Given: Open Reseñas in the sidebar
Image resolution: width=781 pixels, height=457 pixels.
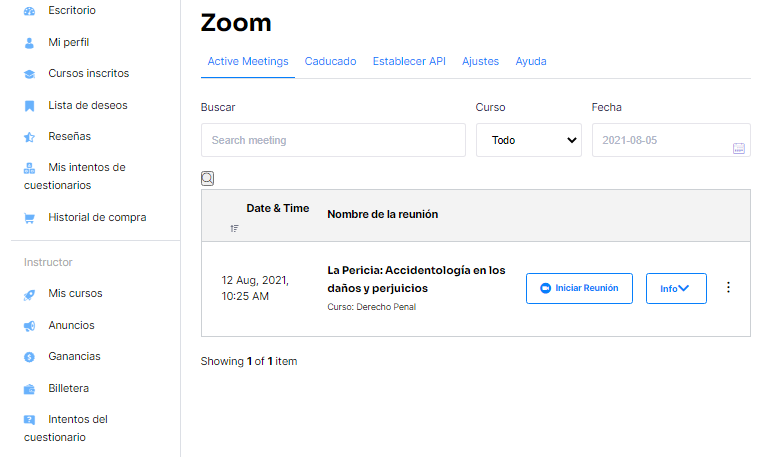Looking at the screenshot, I should pyautogui.click(x=69, y=136).
